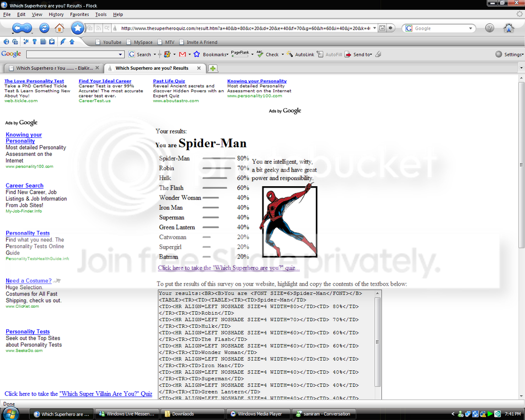This screenshot has height=420, width=525.
Task: Click the Gmail icon in Google toolbar
Action: [183, 54]
